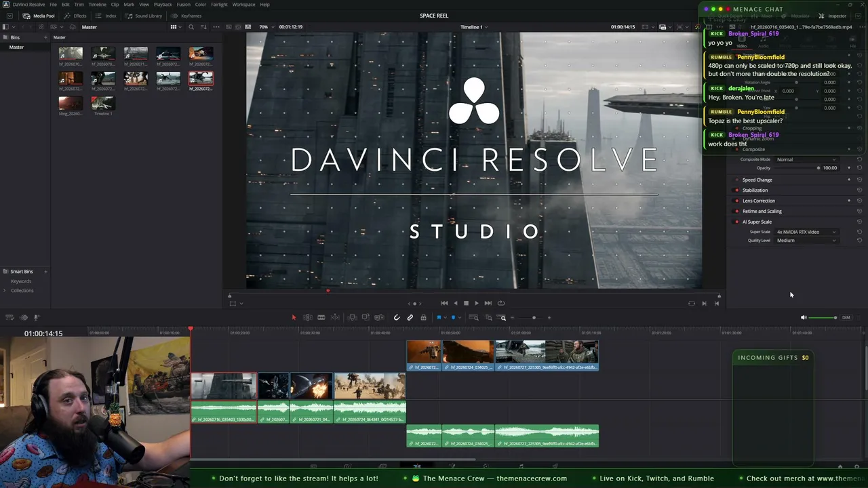
Task: Toggle the Lens Correction enable dot
Action: coord(737,201)
